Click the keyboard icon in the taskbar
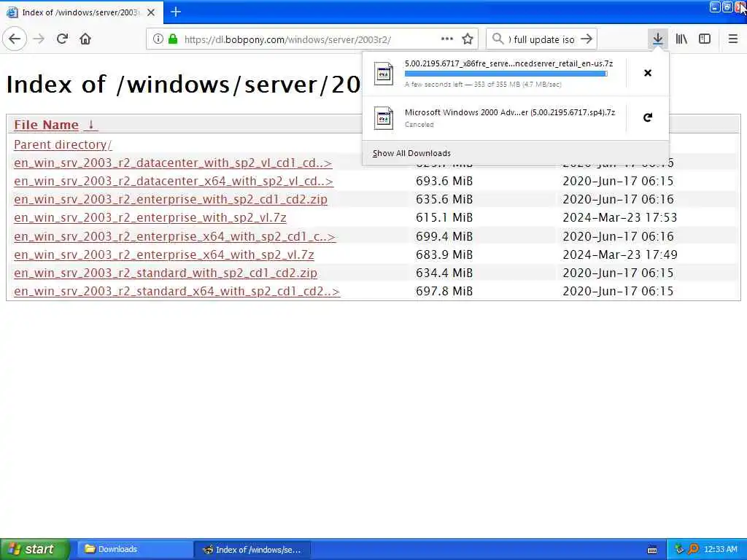 point(652,550)
